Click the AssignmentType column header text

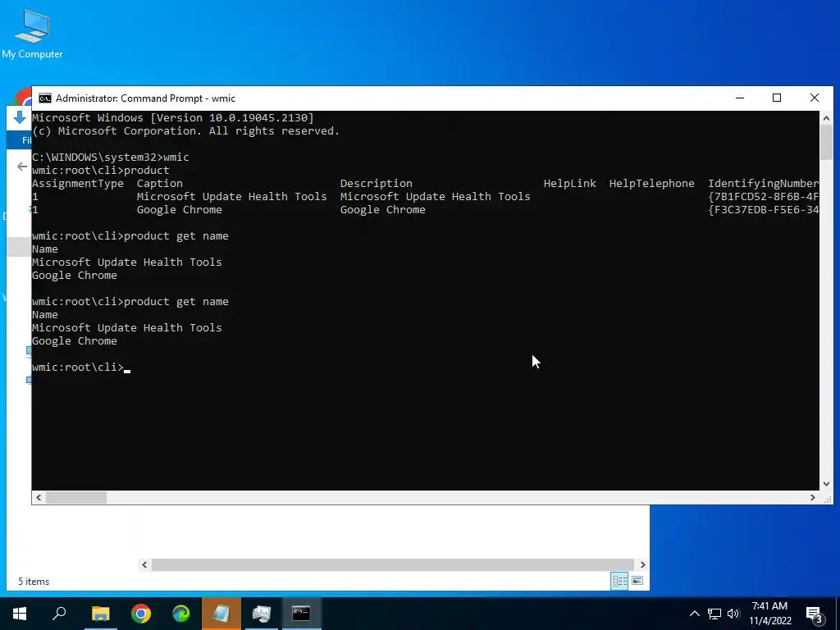pos(78,184)
